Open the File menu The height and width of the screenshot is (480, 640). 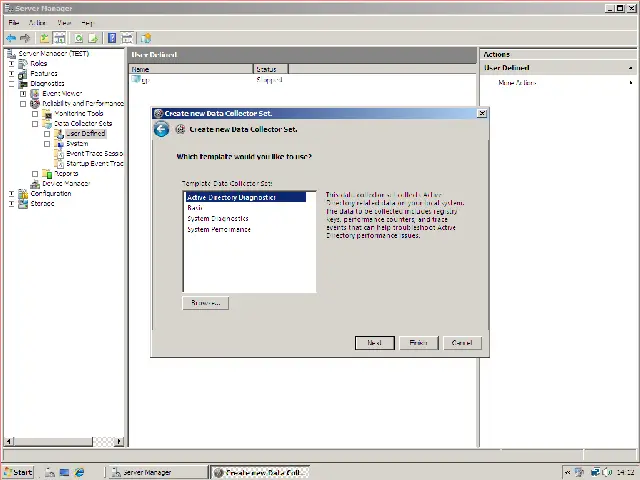[x=13, y=22]
